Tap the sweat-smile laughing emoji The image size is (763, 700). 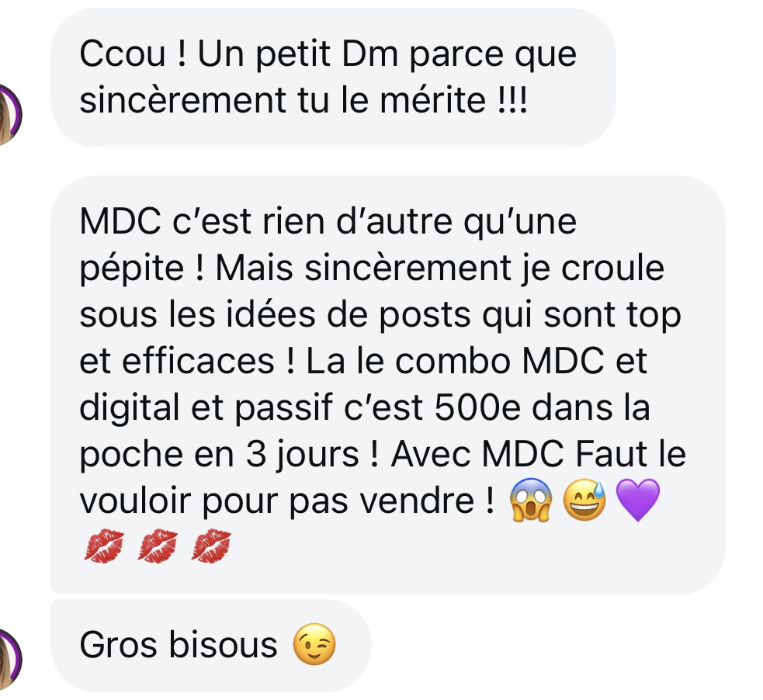coord(584,500)
